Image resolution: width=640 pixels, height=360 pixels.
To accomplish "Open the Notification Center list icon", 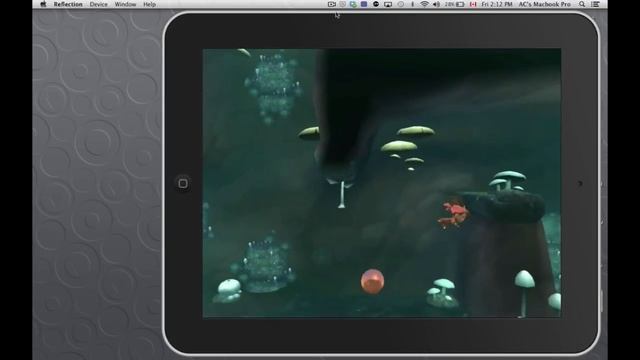I will point(596,4).
